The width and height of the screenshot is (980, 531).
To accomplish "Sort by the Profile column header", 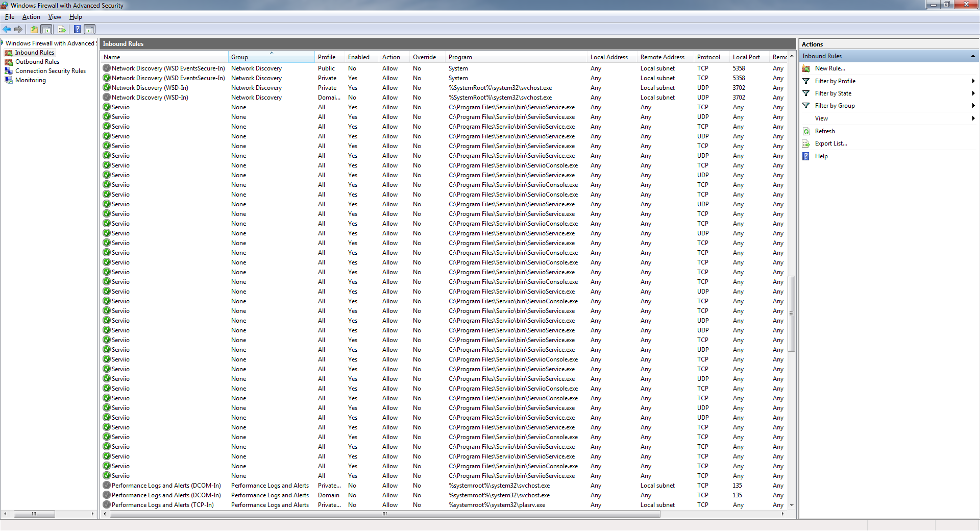I will pos(330,57).
